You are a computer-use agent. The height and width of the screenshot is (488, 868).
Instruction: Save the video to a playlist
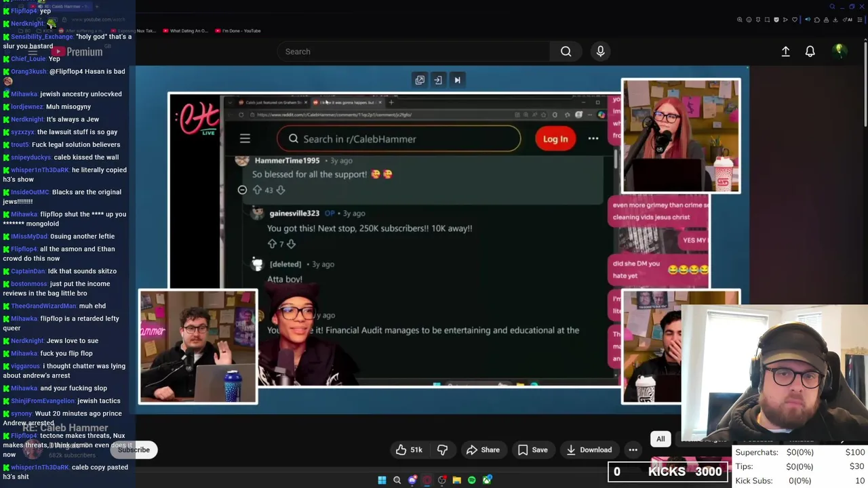[x=532, y=449]
